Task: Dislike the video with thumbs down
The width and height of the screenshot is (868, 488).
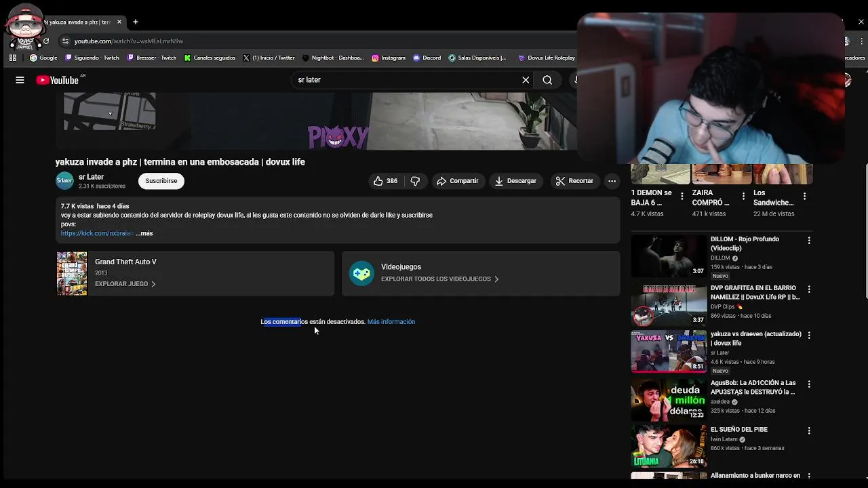Action: coord(415,181)
